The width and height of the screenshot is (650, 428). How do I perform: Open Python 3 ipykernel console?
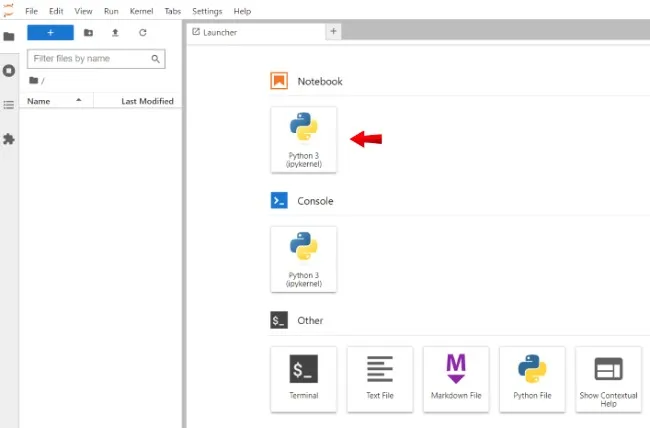point(303,259)
